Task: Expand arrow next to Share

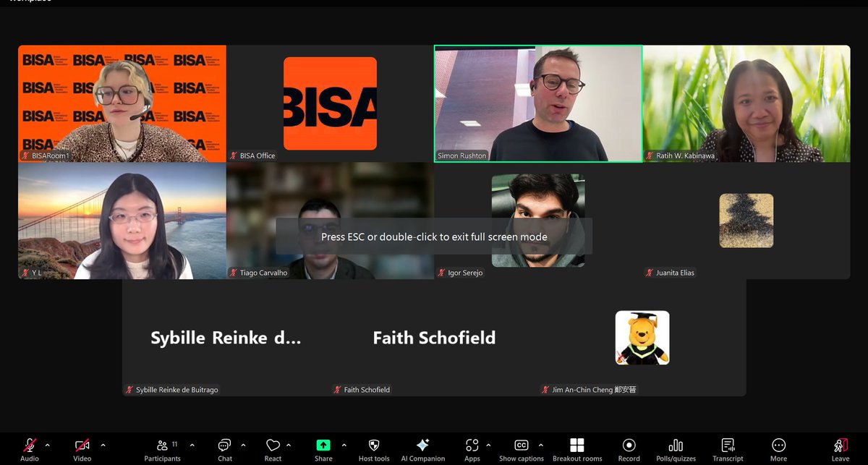Action: click(344, 445)
